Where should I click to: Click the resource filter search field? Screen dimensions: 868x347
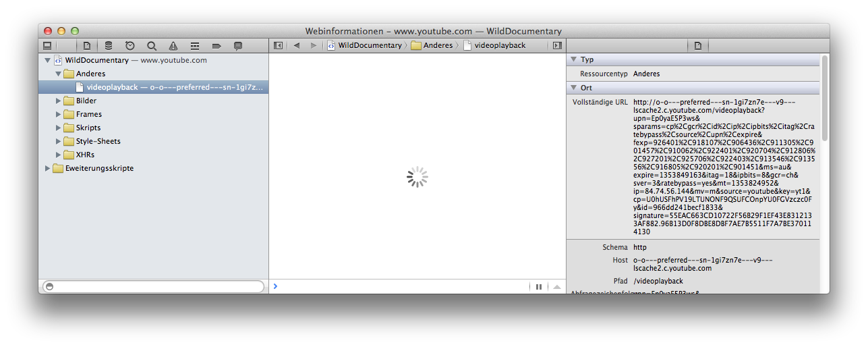153,287
